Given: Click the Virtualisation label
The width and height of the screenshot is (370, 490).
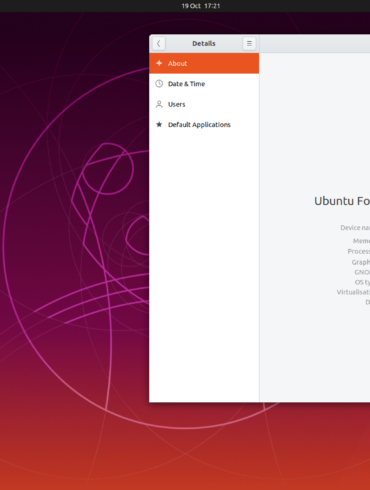Looking at the screenshot, I should (353, 292).
